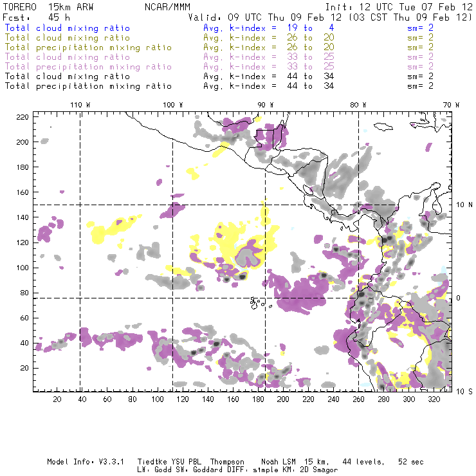Click "Noah LSM" footer text
This screenshot has width=476, height=476.
279,462
